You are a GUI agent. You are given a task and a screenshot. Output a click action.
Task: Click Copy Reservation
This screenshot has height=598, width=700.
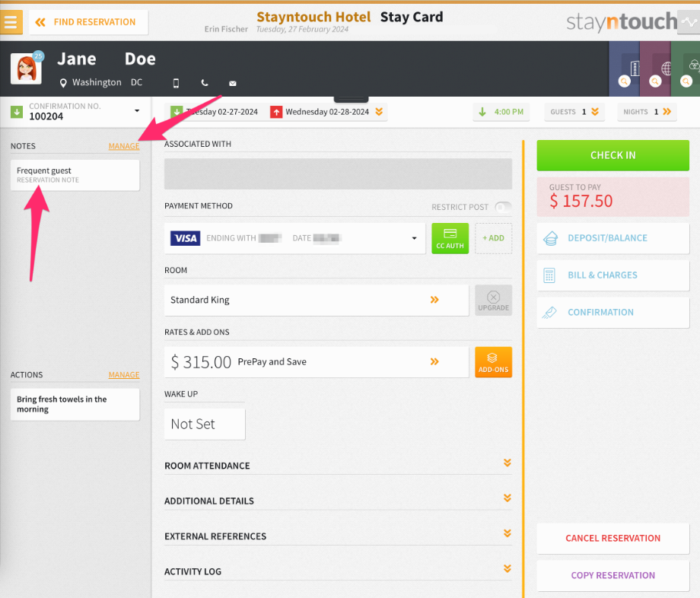(613, 575)
